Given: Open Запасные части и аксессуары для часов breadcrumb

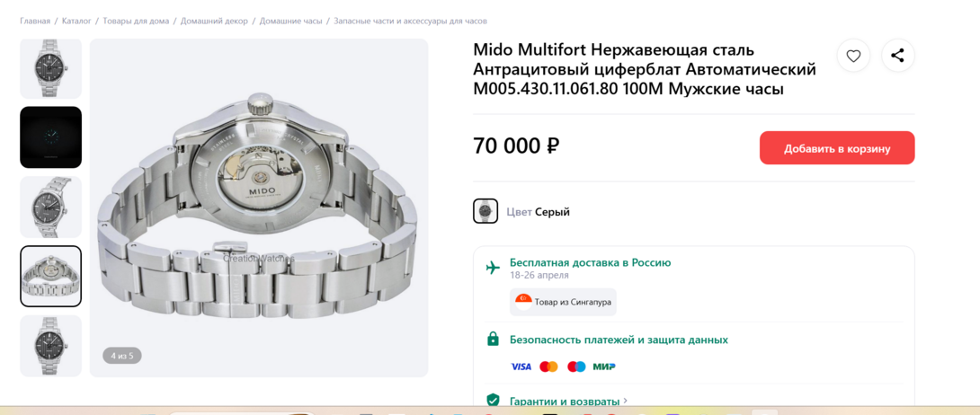Looking at the screenshot, I should point(411,22).
